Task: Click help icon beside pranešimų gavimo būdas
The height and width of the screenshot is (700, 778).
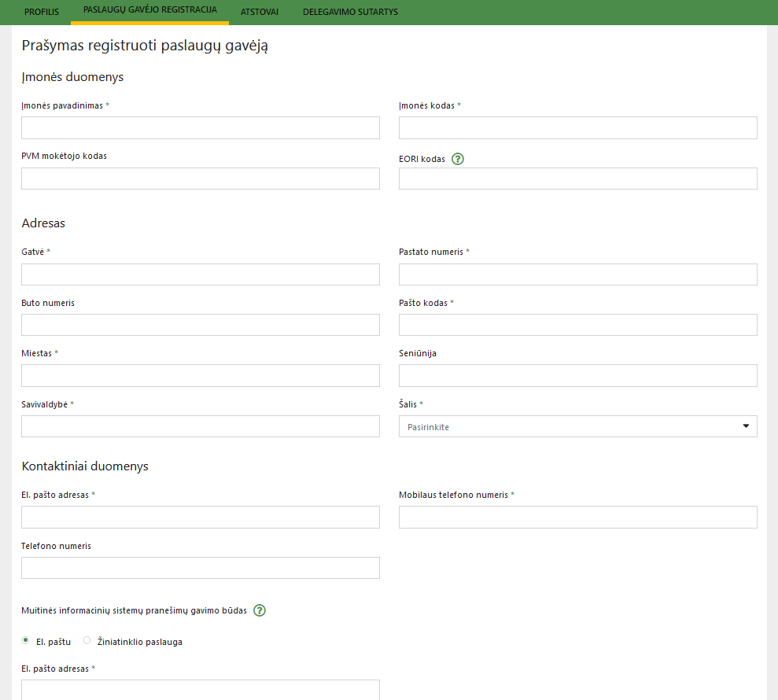Action: coord(260,610)
